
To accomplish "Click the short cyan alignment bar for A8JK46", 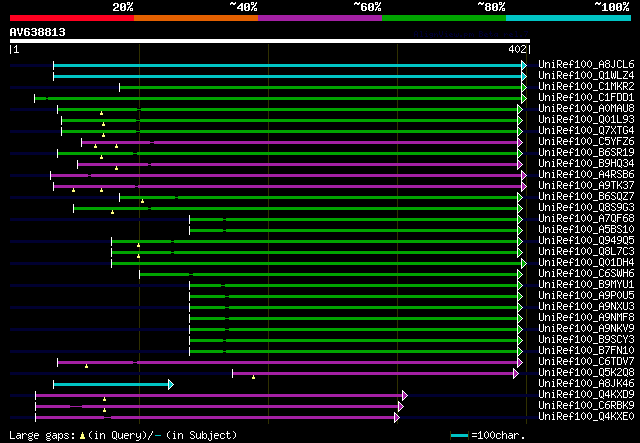I will click(111, 385).
